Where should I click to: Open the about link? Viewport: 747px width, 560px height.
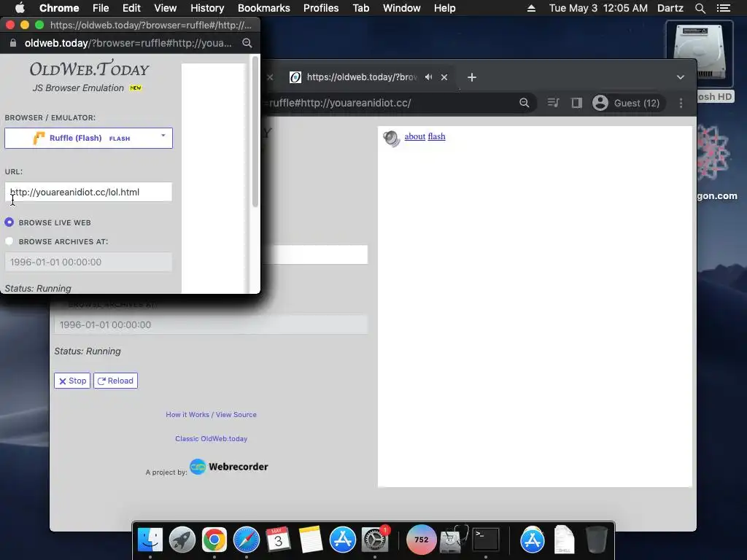tap(414, 136)
